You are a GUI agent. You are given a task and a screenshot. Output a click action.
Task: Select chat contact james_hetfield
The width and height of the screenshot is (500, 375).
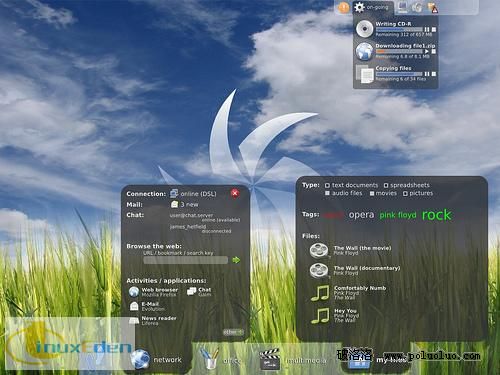click(x=188, y=227)
